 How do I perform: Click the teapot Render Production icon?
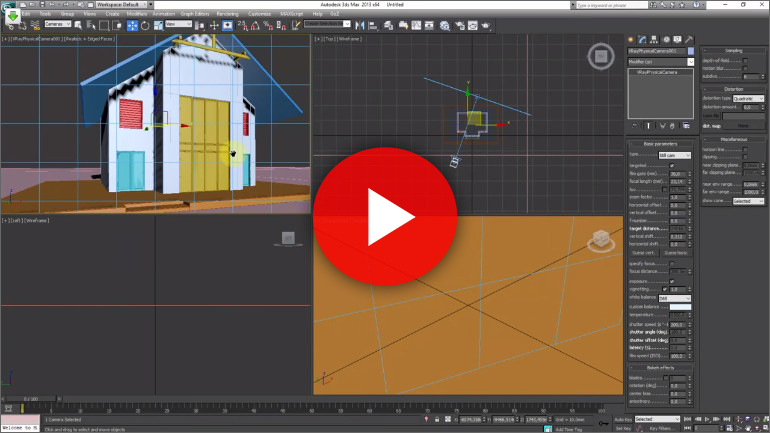click(485, 26)
